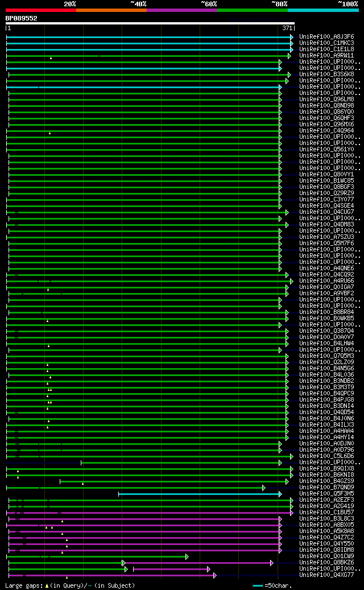Screen dimensions: 364x590
Task: Click the yellow gap marker on UniRef100_A9RW11 row
Action: click(51, 58)
